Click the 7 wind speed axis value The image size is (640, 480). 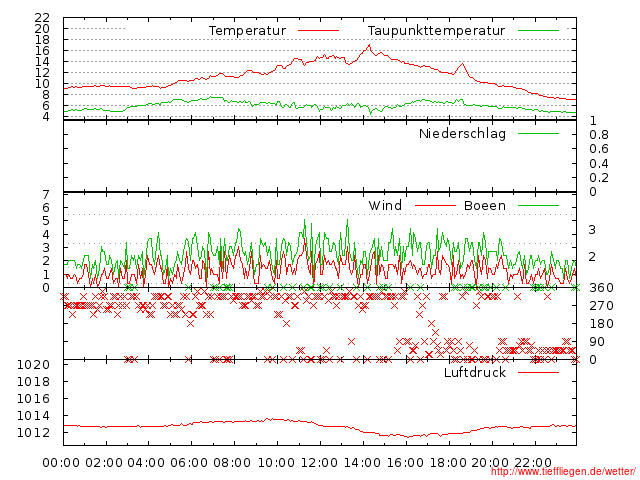[46, 195]
